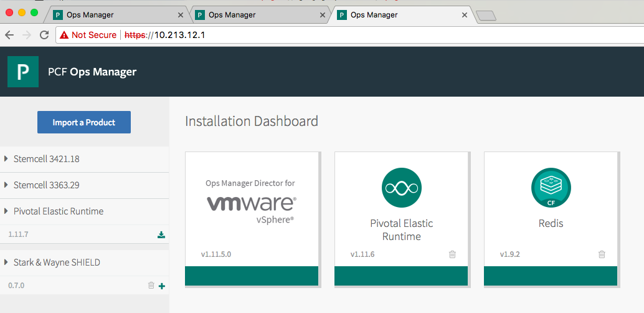Add Stark & Wayne SHIELD with plus icon

click(162, 286)
